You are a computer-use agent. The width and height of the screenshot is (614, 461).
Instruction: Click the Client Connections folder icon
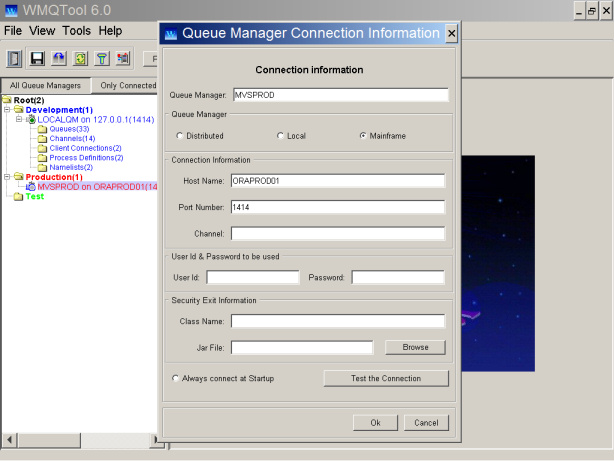42,148
